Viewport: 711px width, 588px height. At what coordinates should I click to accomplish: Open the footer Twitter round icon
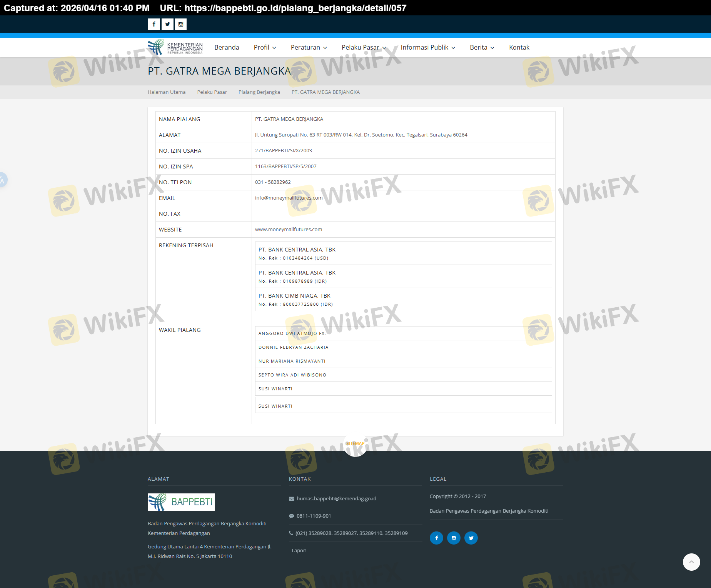471,538
